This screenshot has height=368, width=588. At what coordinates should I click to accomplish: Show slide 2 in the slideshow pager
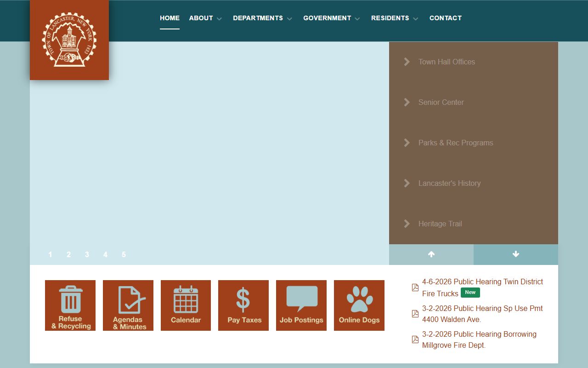click(x=68, y=254)
